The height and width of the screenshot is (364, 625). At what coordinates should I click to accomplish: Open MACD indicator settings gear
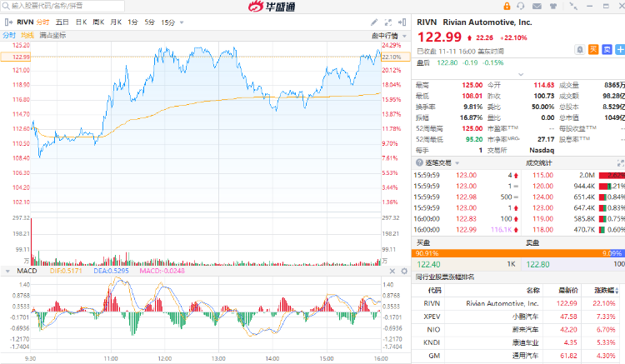404,271
